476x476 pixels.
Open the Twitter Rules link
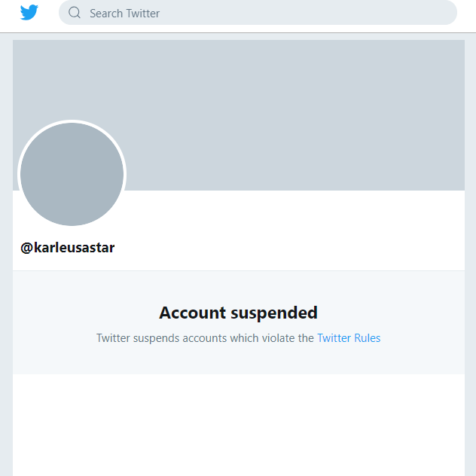349,338
